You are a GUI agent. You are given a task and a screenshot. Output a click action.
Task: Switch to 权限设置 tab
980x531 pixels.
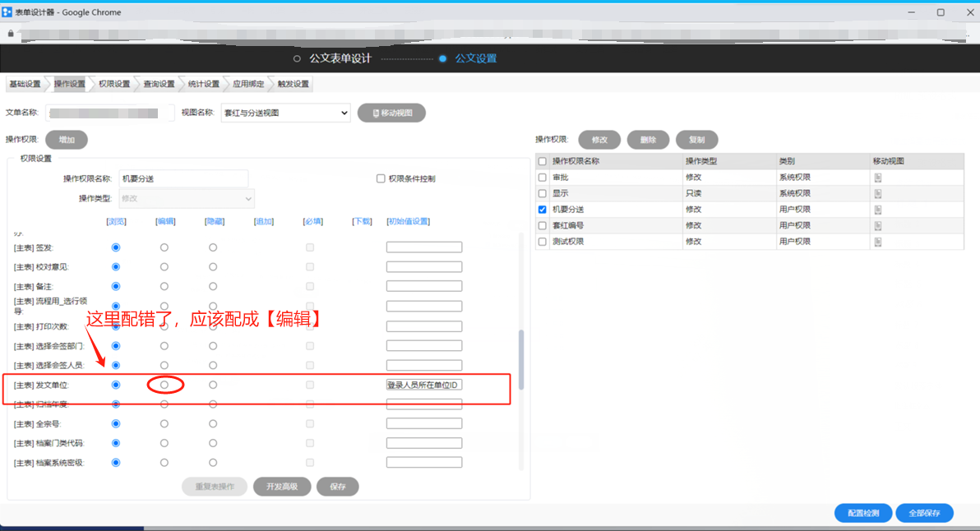point(114,84)
